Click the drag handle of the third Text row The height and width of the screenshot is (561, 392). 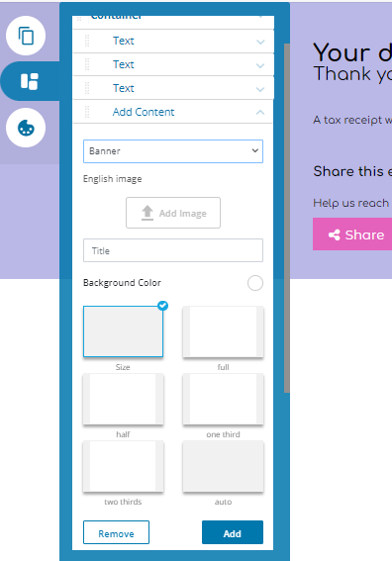click(87, 88)
